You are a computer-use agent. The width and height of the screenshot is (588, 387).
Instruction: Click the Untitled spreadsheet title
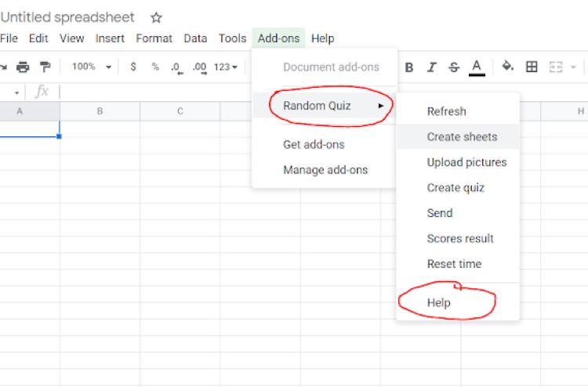click(x=67, y=17)
